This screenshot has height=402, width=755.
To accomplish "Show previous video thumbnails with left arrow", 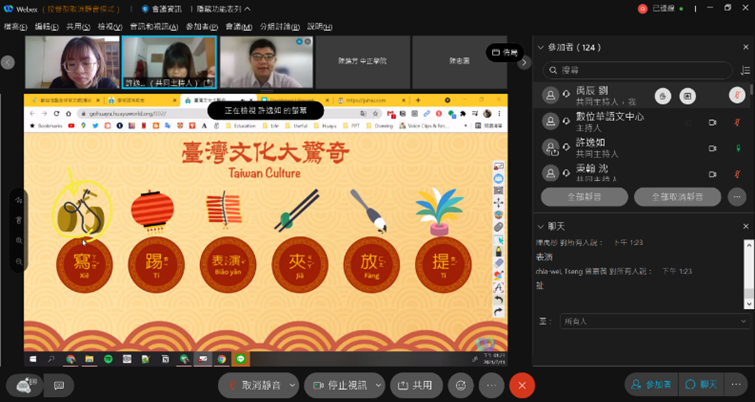I will (8, 62).
